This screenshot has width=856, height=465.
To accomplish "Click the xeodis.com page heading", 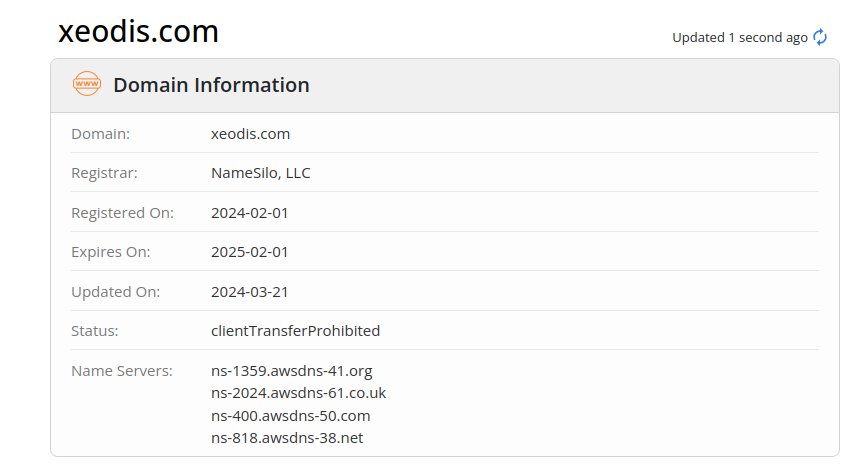I will [138, 31].
